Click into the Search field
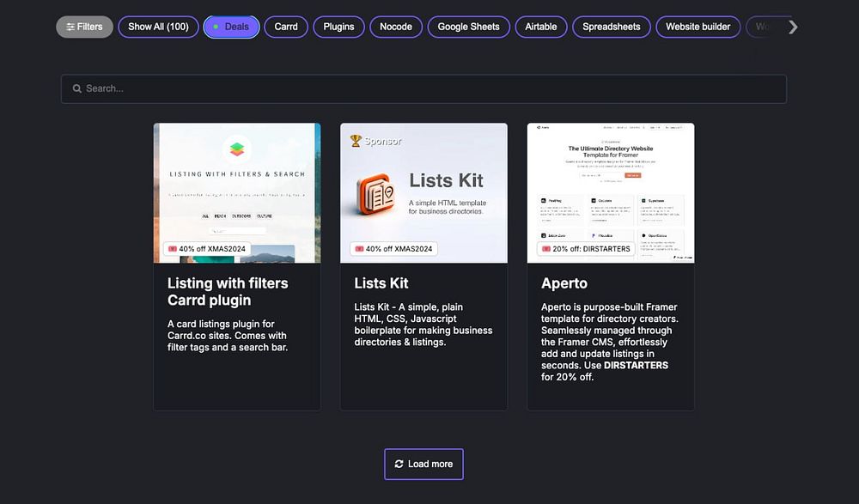This screenshot has width=859, height=504. [423, 88]
